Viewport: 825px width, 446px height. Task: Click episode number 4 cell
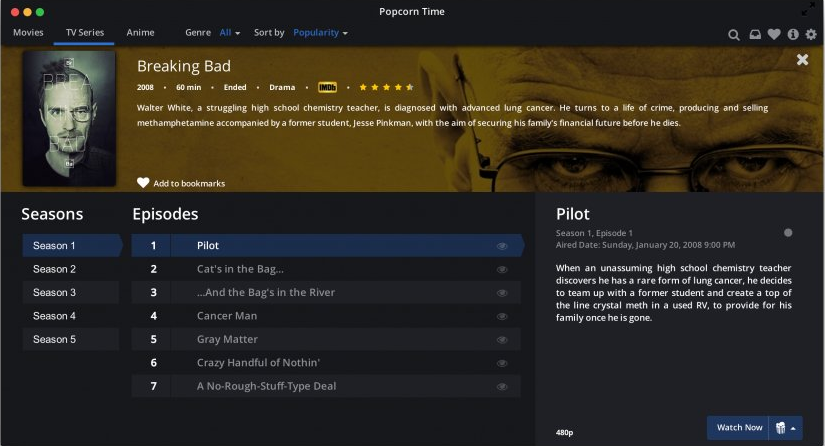(153, 316)
